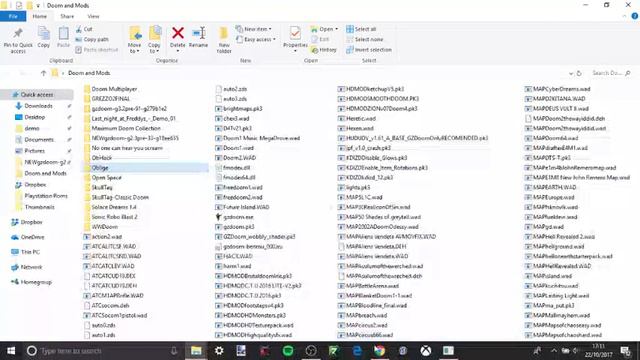Select Quick access in navigation pane
This screenshot has width=640, height=360.
click(37, 94)
